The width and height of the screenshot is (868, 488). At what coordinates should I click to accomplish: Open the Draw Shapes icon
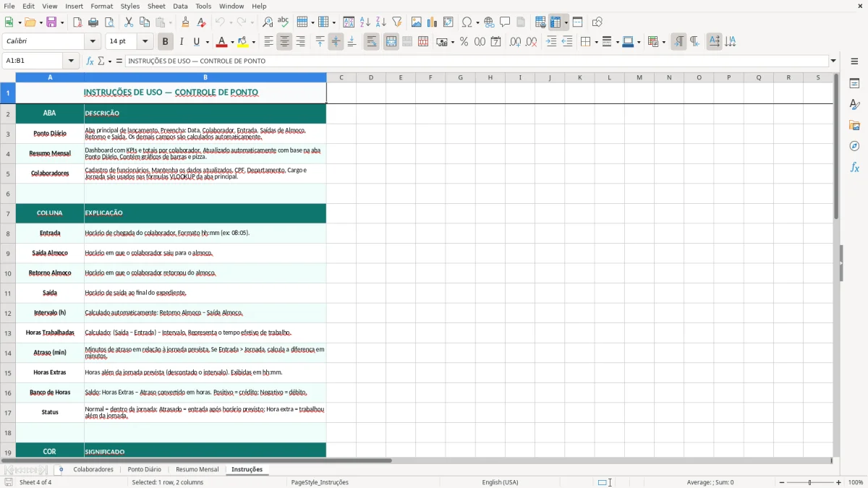pos(597,22)
